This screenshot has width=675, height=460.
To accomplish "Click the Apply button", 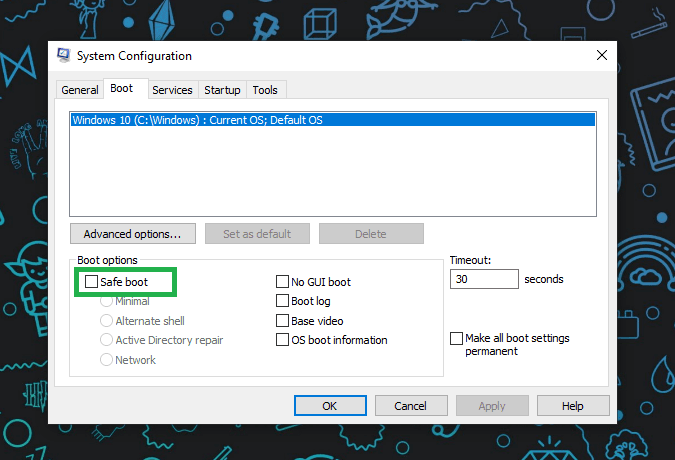I will coord(492,406).
